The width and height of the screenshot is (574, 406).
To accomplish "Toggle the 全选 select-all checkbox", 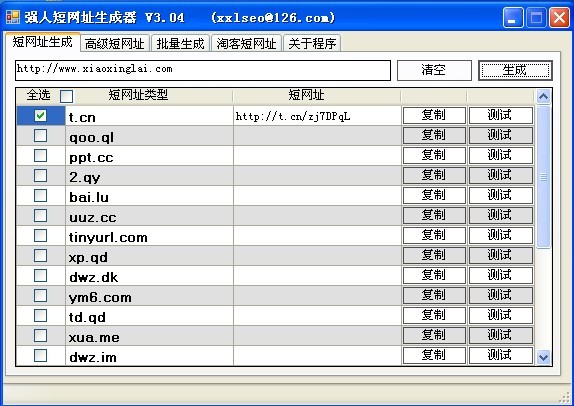I will pos(66,96).
